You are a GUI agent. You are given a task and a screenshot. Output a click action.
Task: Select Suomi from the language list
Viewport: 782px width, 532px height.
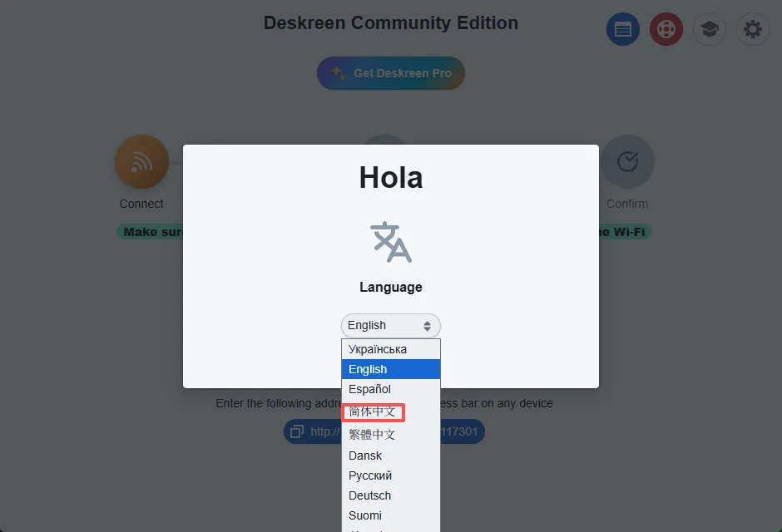click(x=390, y=515)
